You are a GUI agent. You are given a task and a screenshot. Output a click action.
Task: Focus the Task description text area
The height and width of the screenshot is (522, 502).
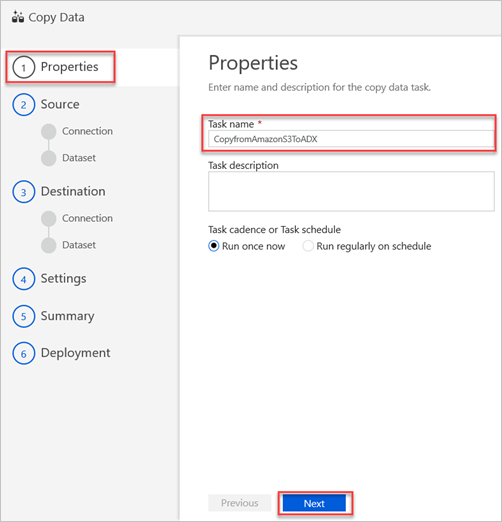pos(351,191)
